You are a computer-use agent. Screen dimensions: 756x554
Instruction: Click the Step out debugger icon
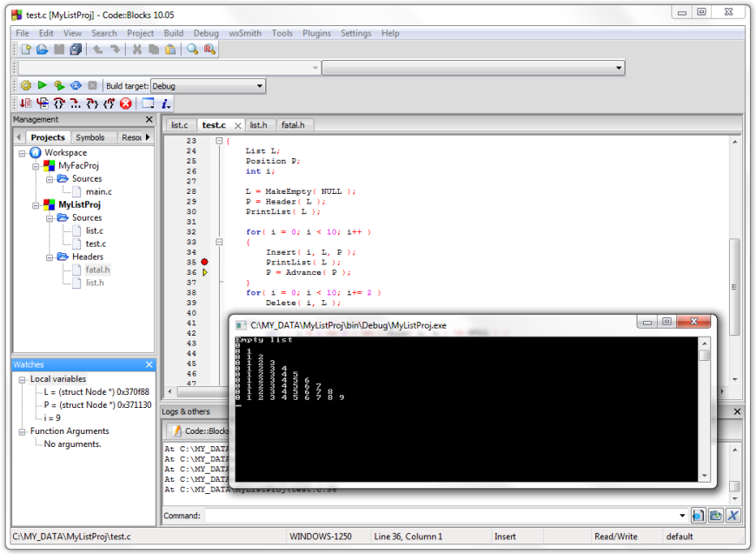(109, 103)
